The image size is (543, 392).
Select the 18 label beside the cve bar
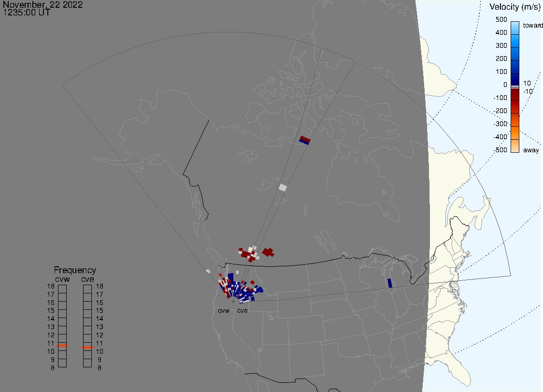tap(100, 287)
